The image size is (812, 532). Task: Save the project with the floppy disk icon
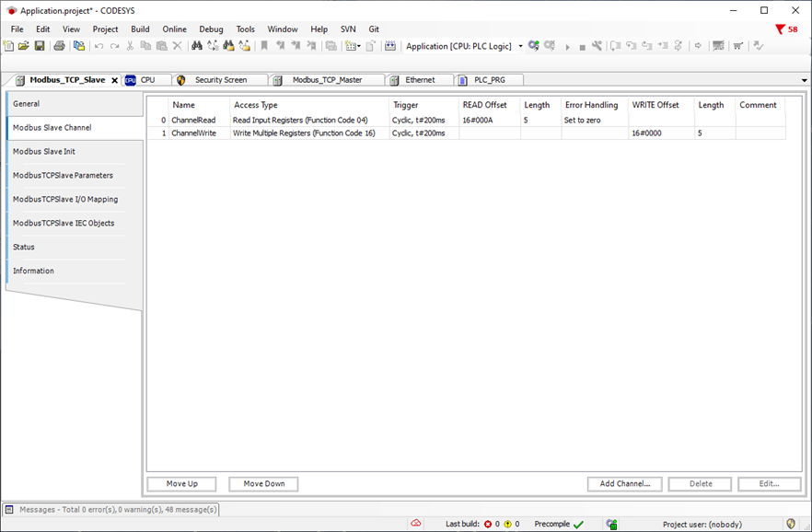pos(39,46)
